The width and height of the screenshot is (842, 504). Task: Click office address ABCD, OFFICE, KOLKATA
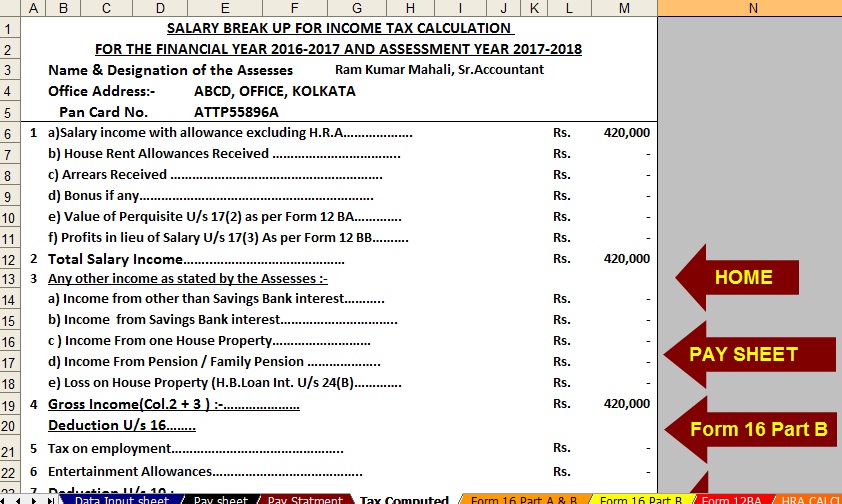click(274, 91)
